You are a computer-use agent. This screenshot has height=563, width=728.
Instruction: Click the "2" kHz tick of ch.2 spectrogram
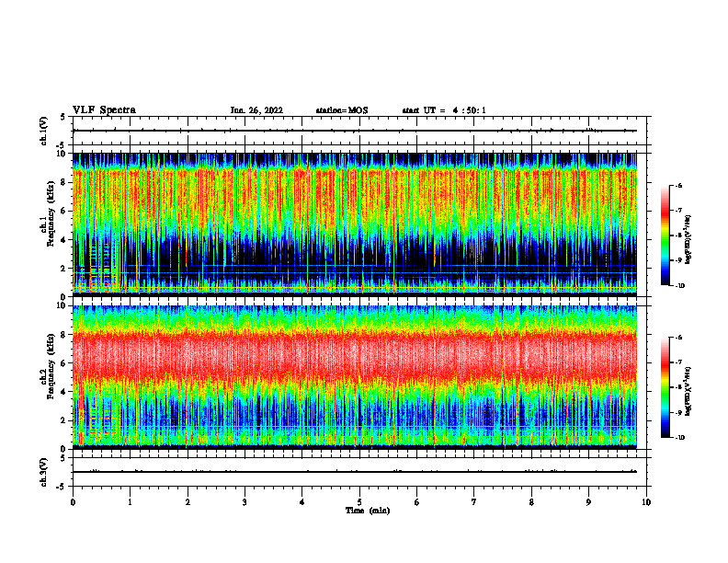pos(64,420)
